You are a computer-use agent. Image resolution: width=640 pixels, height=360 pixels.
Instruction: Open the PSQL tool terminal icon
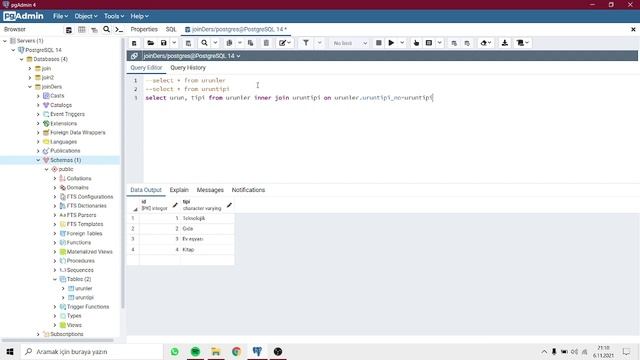[119, 29]
